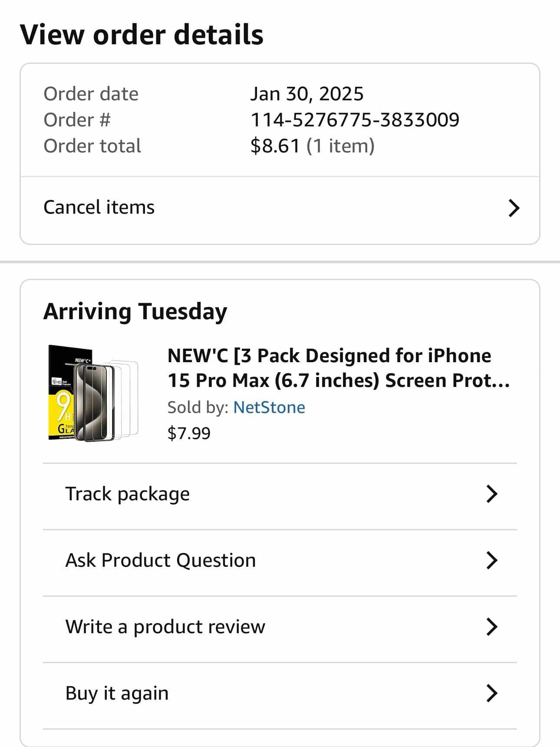Open the Cancel items chevron arrow
Image resolution: width=560 pixels, height=747 pixels.
coord(514,208)
